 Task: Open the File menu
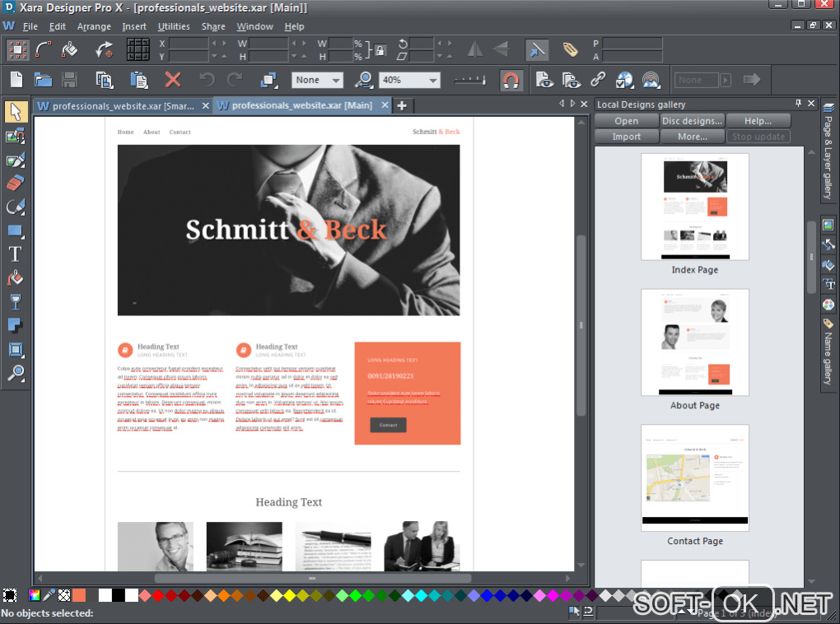click(30, 26)
